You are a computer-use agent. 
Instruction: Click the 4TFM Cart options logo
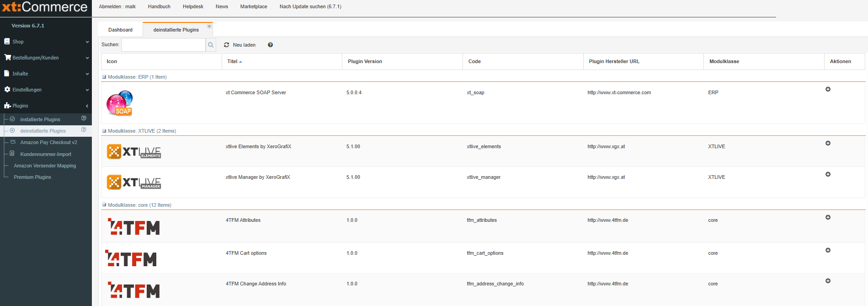pyautogui.click(x=131, y=258)
